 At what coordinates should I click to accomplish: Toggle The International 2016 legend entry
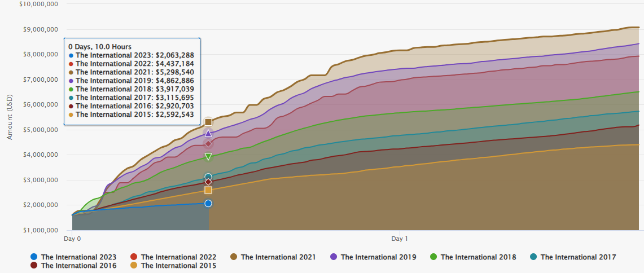(x=73, y=265)
